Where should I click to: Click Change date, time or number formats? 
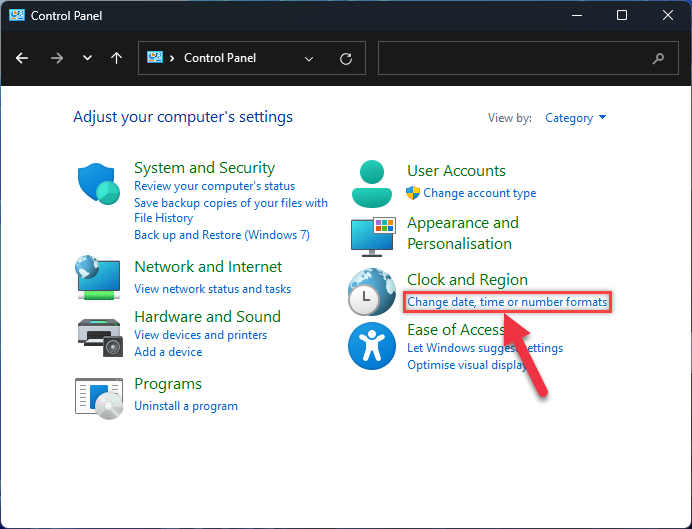(507, 302)
